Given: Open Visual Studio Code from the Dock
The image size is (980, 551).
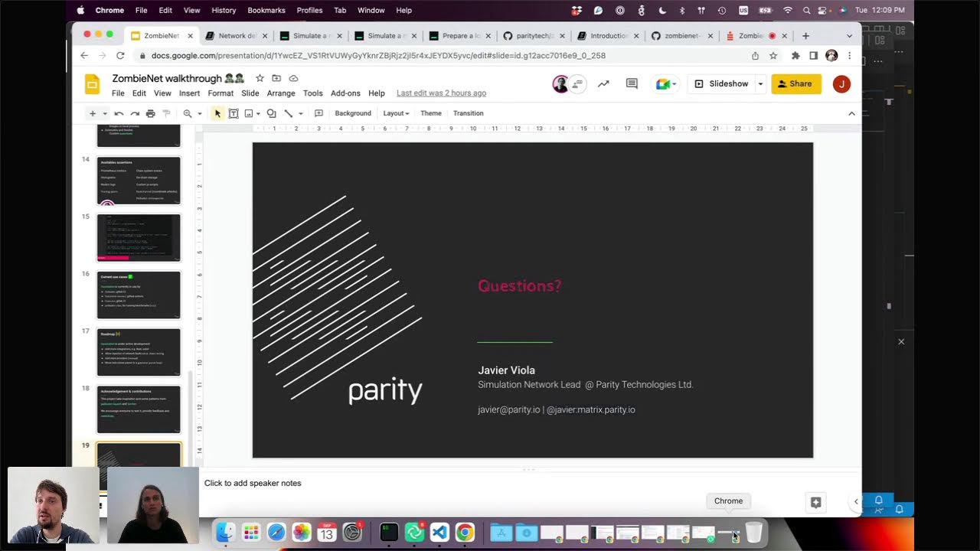Looking at the screenshot, I should click(439, 533).
